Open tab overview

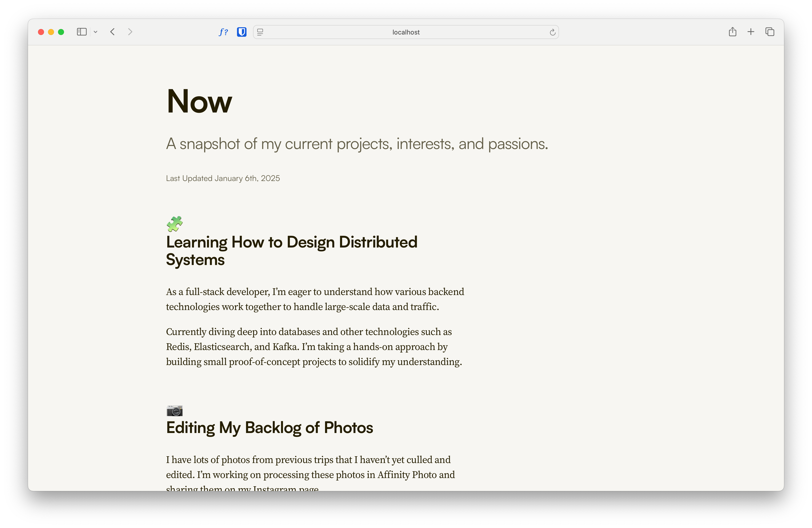coord(770,32)
